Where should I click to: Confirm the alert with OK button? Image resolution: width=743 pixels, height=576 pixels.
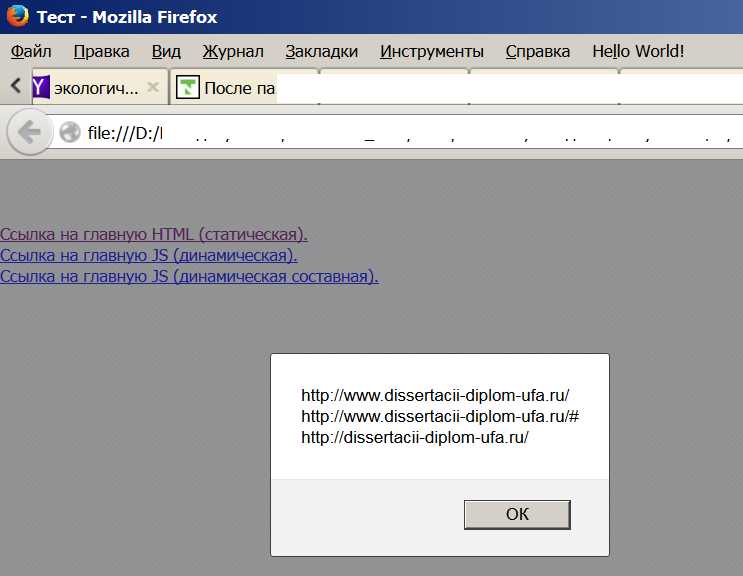tap(517, 514)
